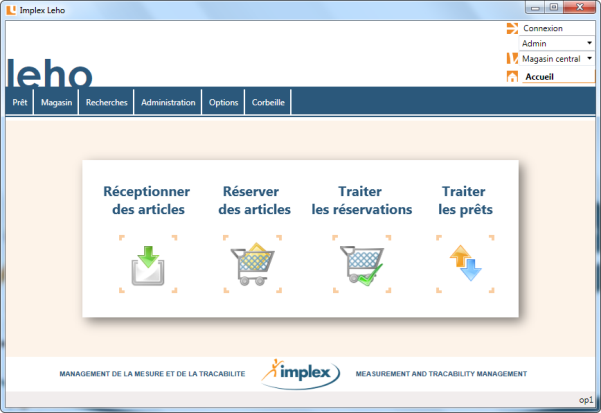This screenshot has width=601, height=413.
Task: Open the Corbeille menu
Action: 268,102
